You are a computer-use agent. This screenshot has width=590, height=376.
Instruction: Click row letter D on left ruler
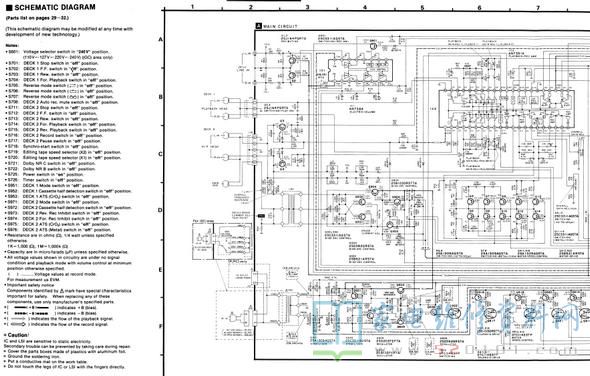pyautogui.click(x=160, y=210)
